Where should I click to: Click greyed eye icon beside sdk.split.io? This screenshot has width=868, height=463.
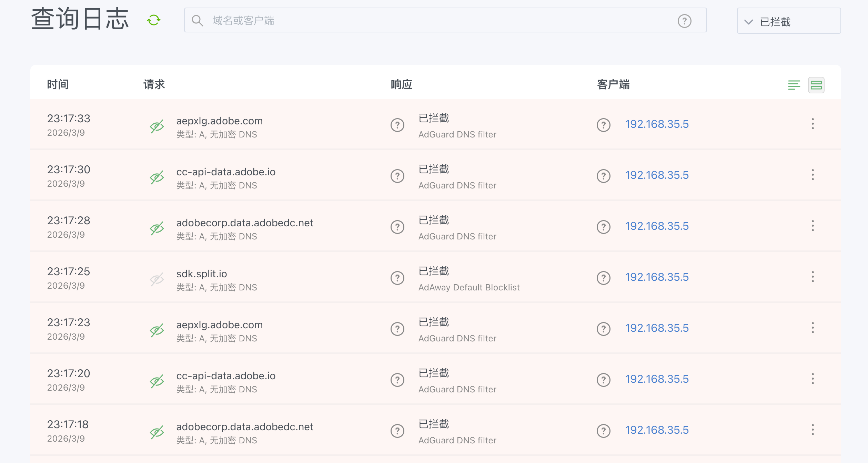point(157,279)
